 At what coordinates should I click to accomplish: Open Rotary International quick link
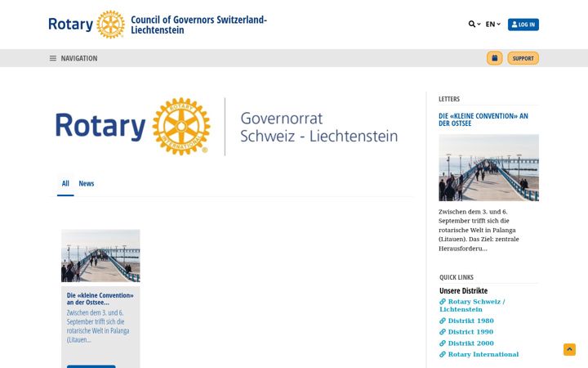[479, 354]
